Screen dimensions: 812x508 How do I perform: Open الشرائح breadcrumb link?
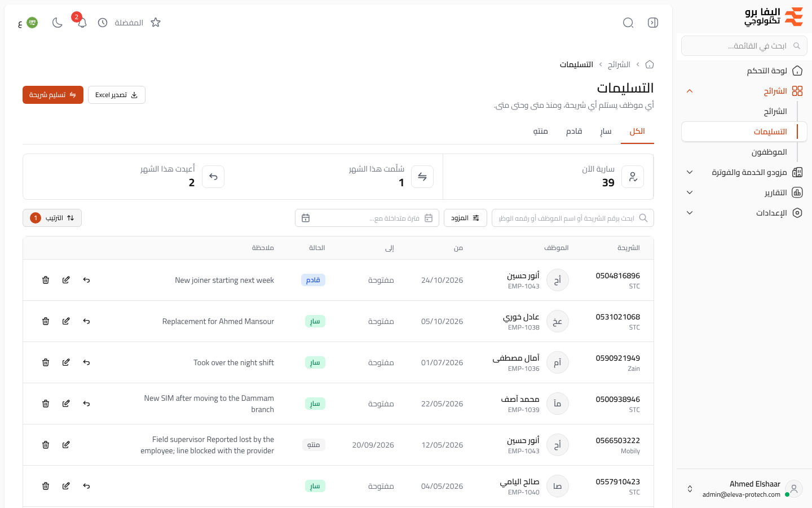619,64
